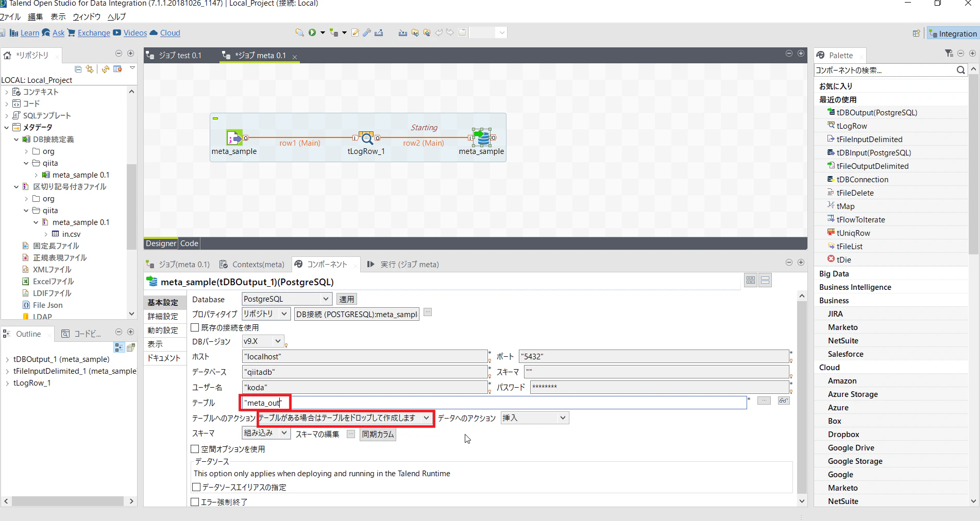Click the 同期カラム button
Image resolution: width=980 pixels, height=521 pixels.
pyautogui.click(x=378, y=434)
